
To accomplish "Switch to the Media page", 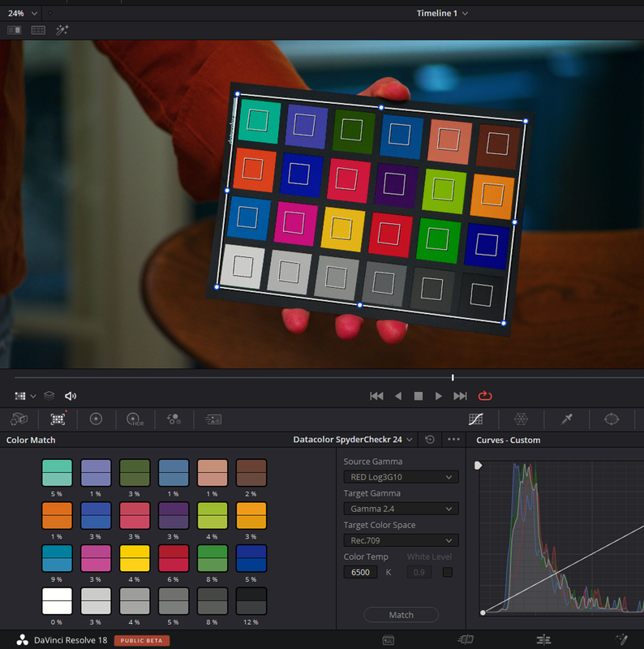I will coord(389,640).
